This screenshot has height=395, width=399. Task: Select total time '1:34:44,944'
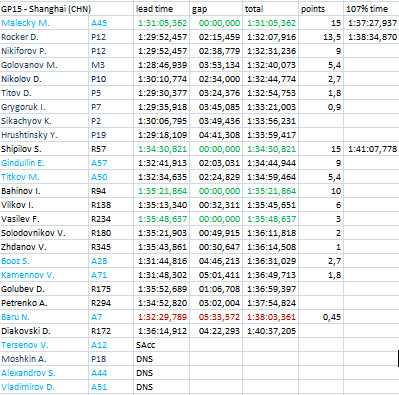(271, 163)
